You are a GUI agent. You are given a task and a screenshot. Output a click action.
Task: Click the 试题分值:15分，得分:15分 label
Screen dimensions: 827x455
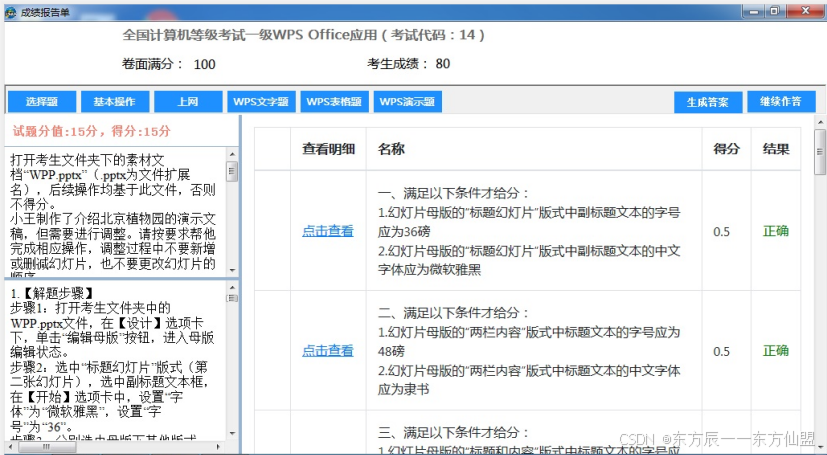92,131
